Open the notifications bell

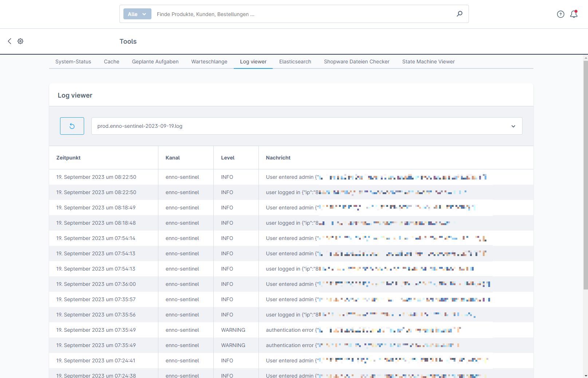pyautogui.click(x=574, y=14)
